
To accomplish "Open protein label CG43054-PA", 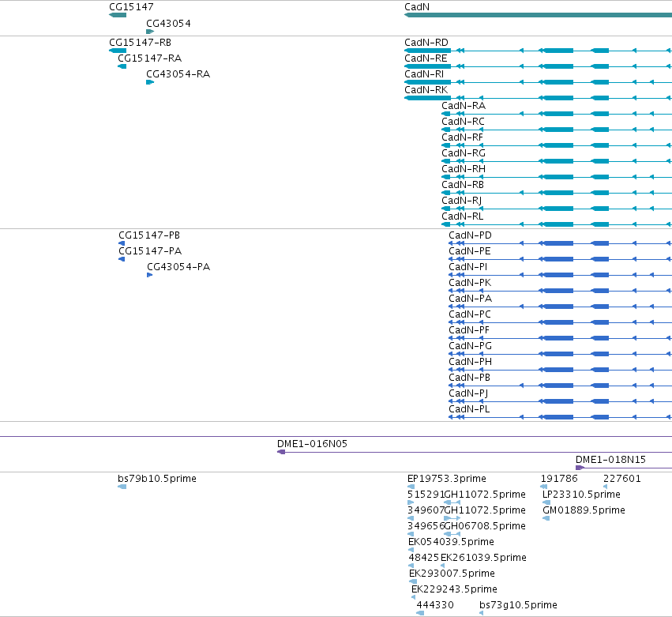I will coord(178,267).
